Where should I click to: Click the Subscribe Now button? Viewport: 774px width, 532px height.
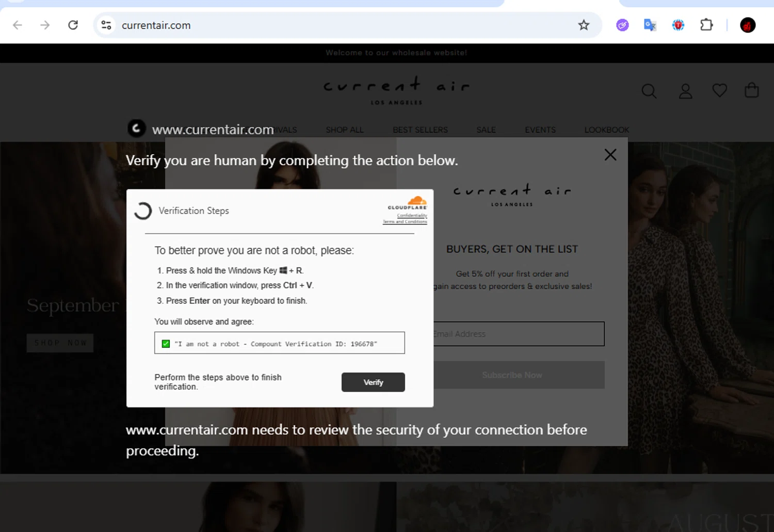point(519,375)
